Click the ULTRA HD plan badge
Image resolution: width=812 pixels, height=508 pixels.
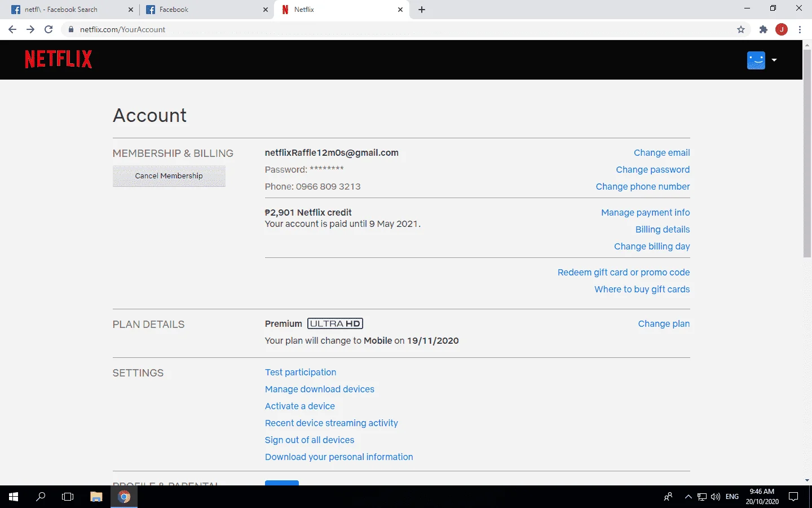point(335,323)
